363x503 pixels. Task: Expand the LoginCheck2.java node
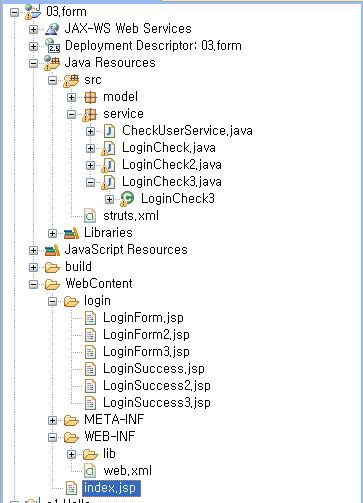90,165
